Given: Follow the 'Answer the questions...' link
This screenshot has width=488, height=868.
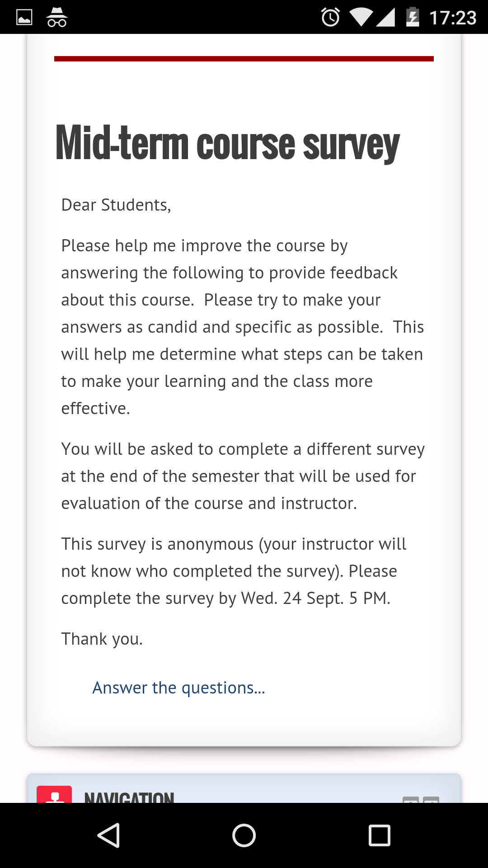Looking at the screenshot, I should click(x=179, y=688).
